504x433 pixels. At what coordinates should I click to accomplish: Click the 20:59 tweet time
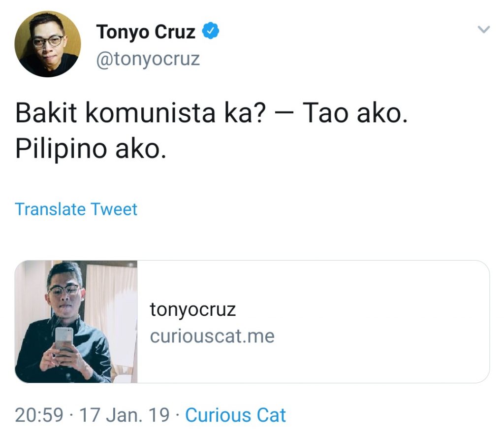[39, 415]
